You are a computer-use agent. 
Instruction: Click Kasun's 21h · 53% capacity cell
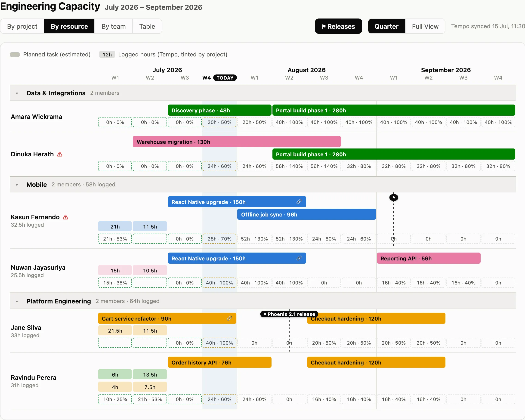(x=115, y=239)
